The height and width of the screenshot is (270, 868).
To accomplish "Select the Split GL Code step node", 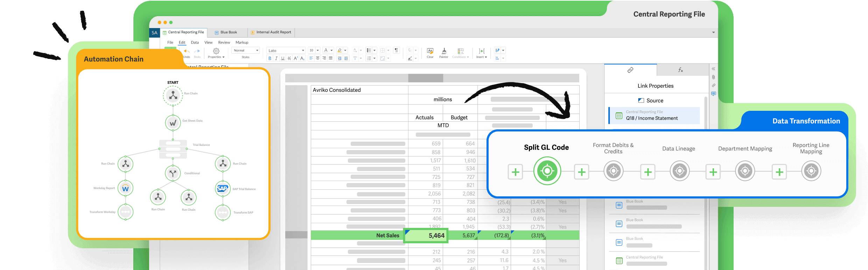I will pos(547,171).
